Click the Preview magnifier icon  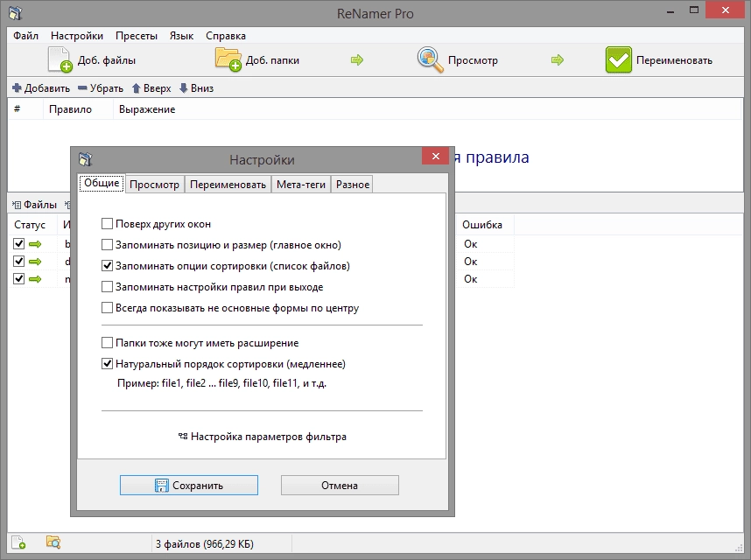[430, 59]
